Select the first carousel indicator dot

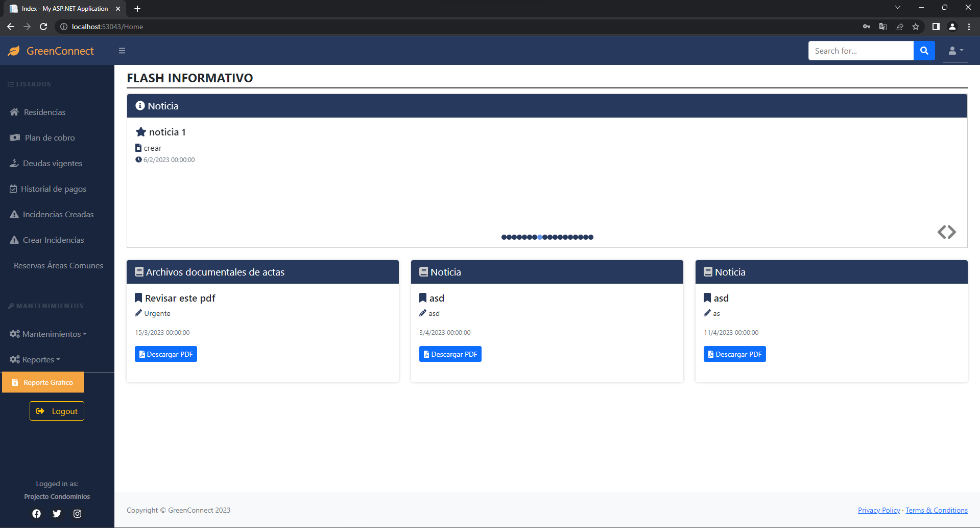(504, 237)
